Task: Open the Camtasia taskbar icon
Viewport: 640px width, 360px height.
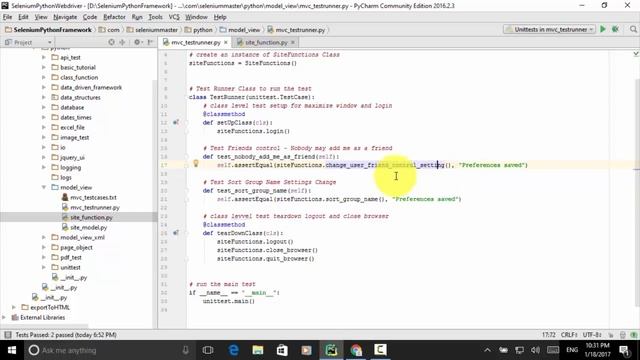Action: click(380, 350)
